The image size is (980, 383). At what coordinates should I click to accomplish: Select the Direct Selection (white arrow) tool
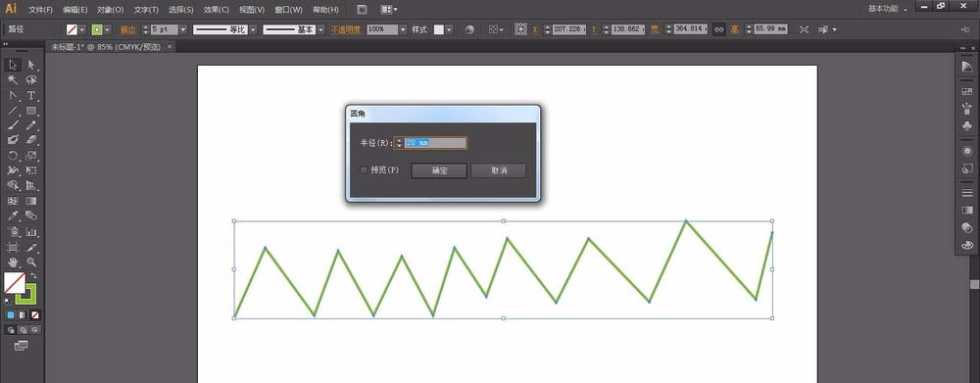(31, 65)
